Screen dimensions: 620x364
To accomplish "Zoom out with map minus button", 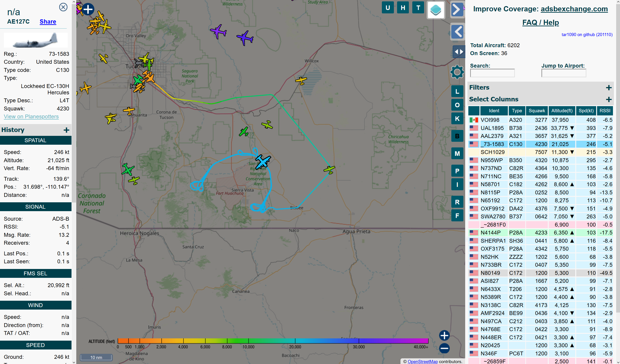I will tap(444, 348).
